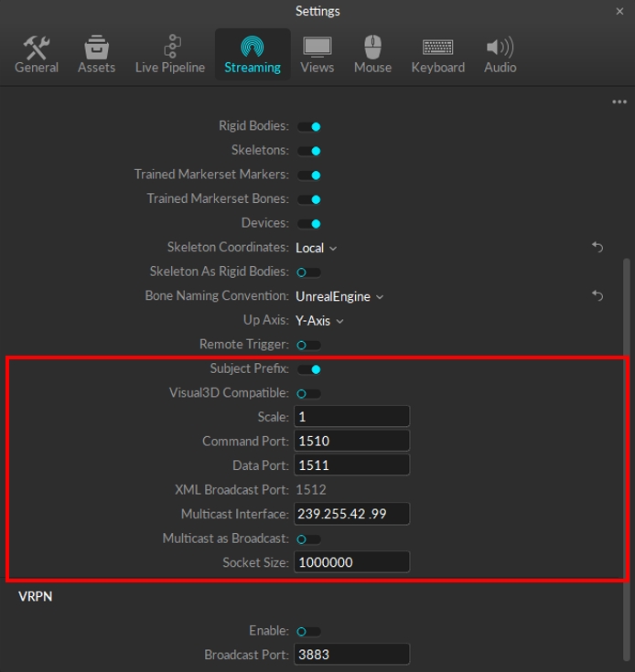
Task: Go to Keyboard settings tab
Action: click(437, 55)
